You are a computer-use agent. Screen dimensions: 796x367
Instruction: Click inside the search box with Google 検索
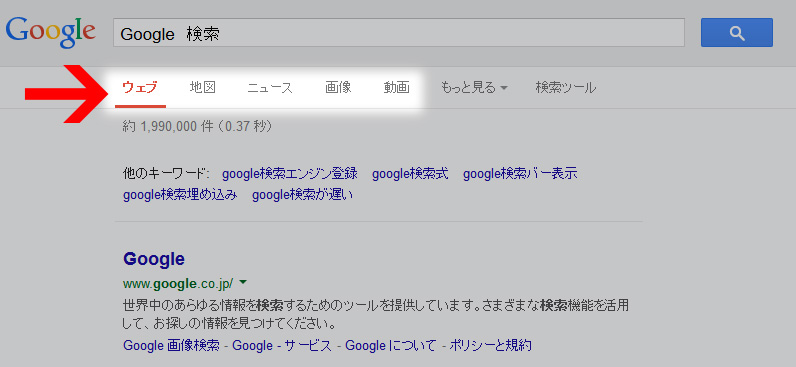[399, 33]
